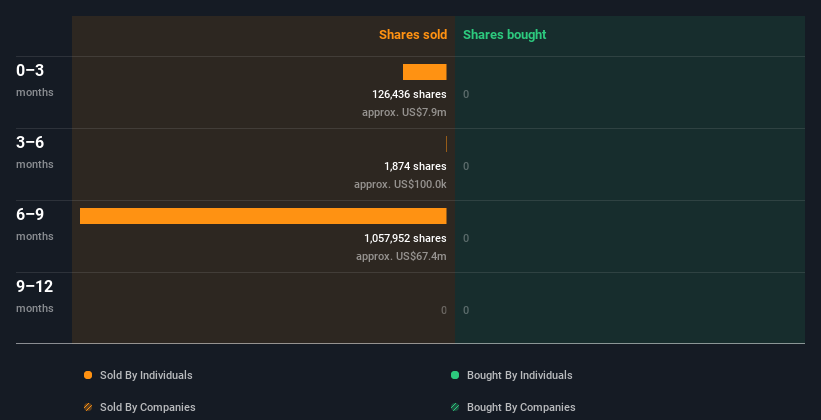821x420 pixels.
Task: Select the thin 3–6 months sold bar
Action: click(x=446, y=144)
